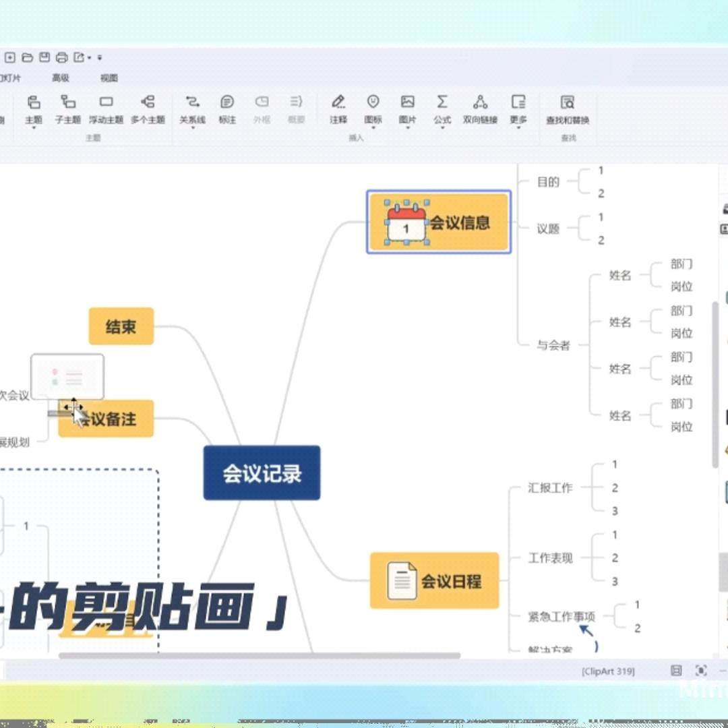
Task: Select the 结束 topic node
Action: [x=121, y=326]
